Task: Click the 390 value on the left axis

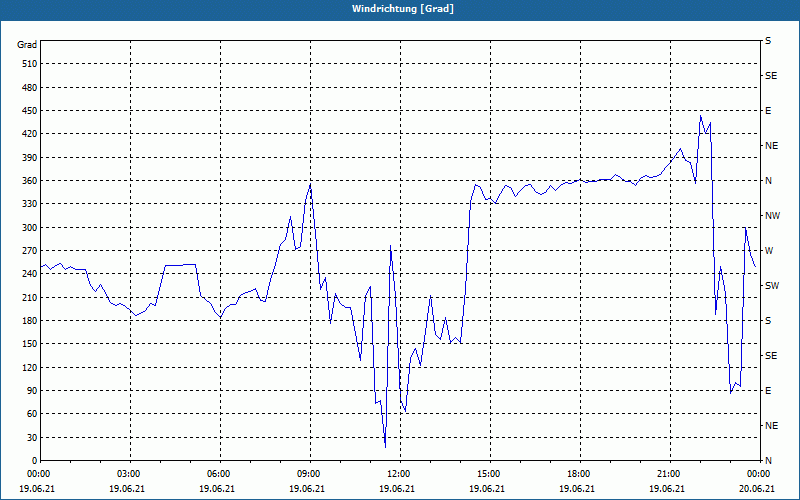Action: [x=30, y=158]
